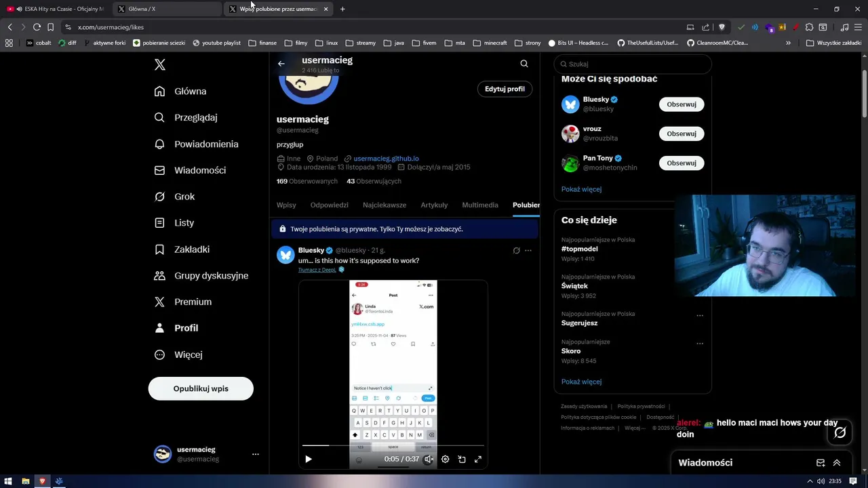This screenshot has height=488, width=868.
Task: Open browser extensions puzzle icon
Action: point(809,27)
